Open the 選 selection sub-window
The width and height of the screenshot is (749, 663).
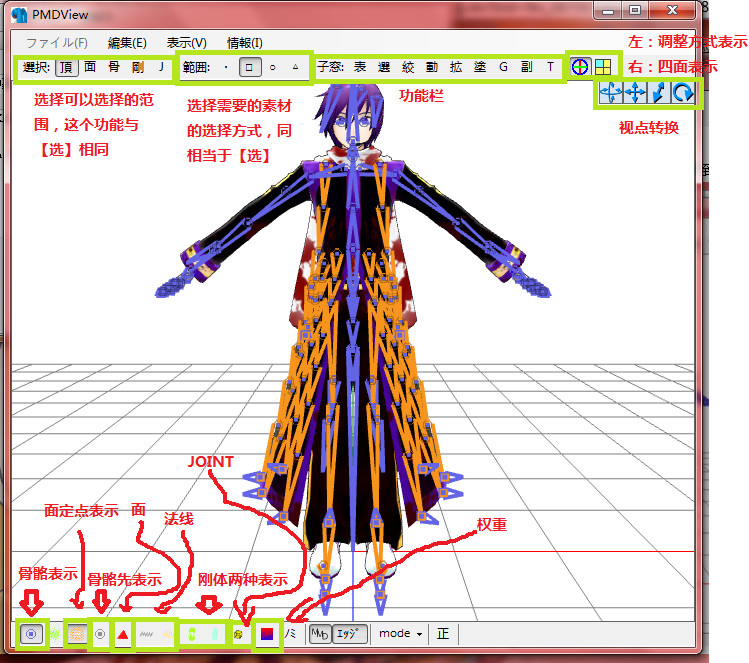click(x=384, y=67)
